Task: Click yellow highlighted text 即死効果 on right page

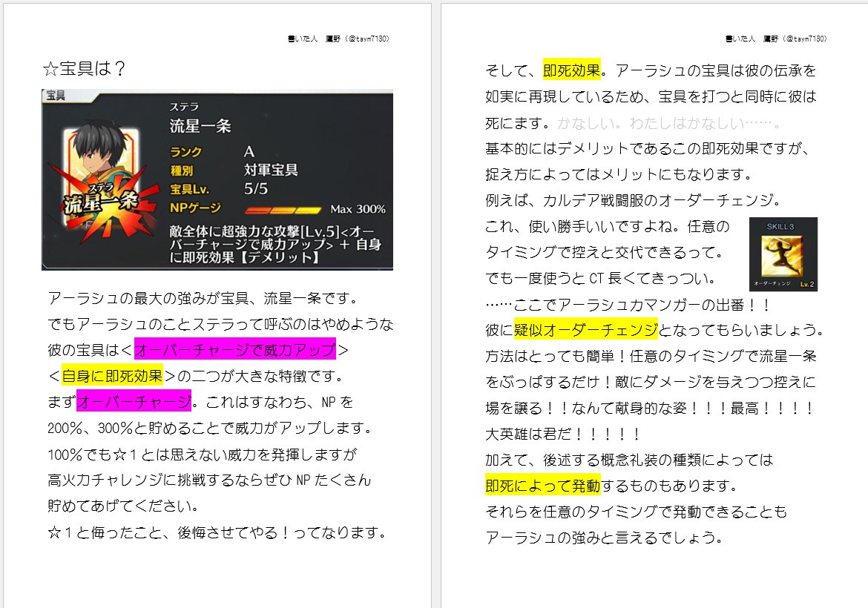Action: [x=571, y=70]
